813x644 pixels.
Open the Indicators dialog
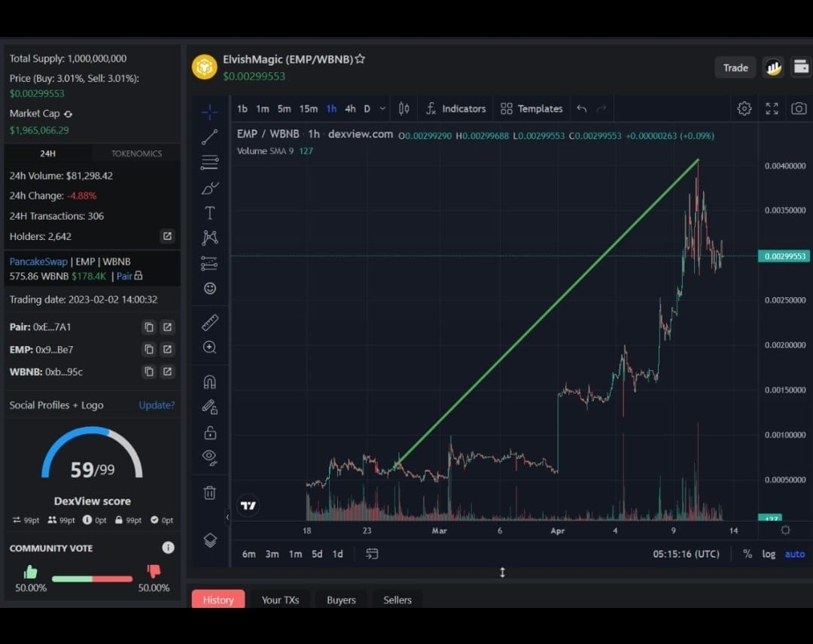[455, 108]
